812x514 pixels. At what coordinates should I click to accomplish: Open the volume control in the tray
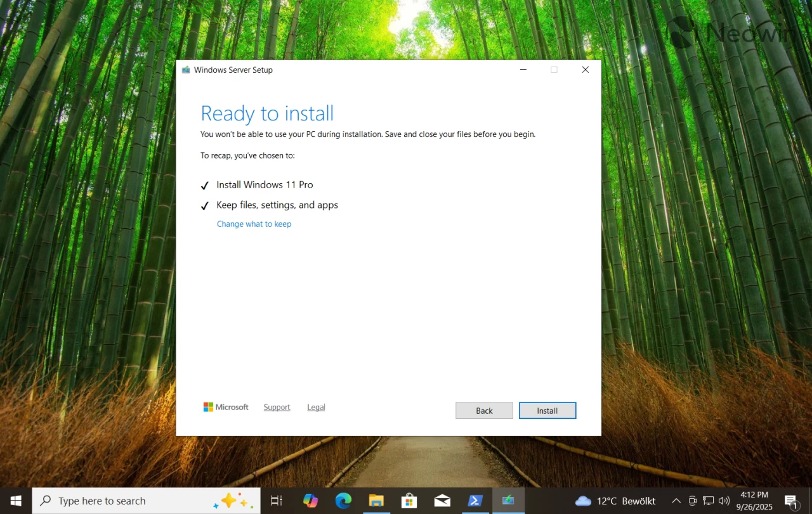click(x=724, y=501)
